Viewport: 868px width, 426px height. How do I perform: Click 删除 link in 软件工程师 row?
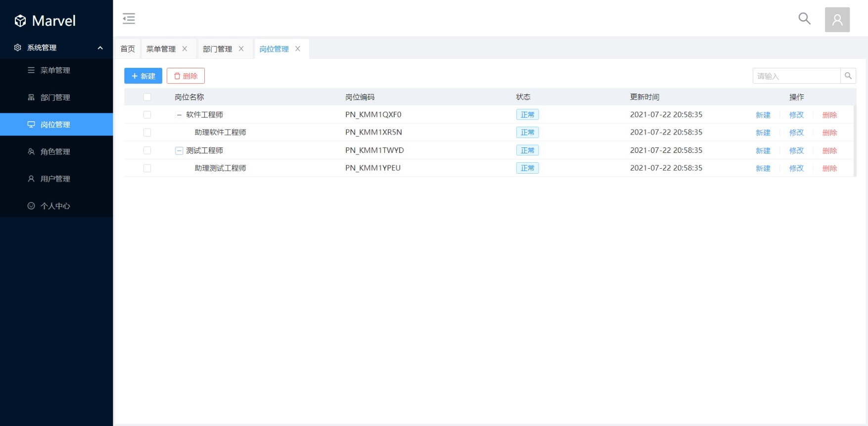(829, 115)
